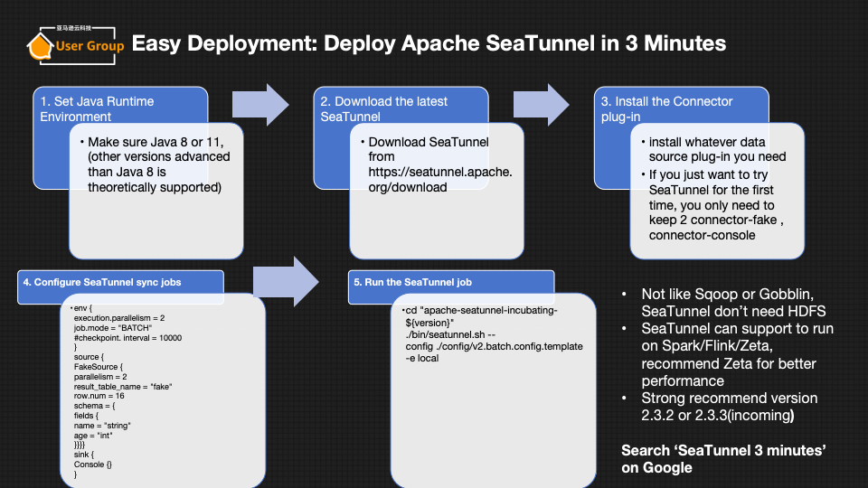
Task: Click the 'FakeSource {' config line
Action: point(98,367)
